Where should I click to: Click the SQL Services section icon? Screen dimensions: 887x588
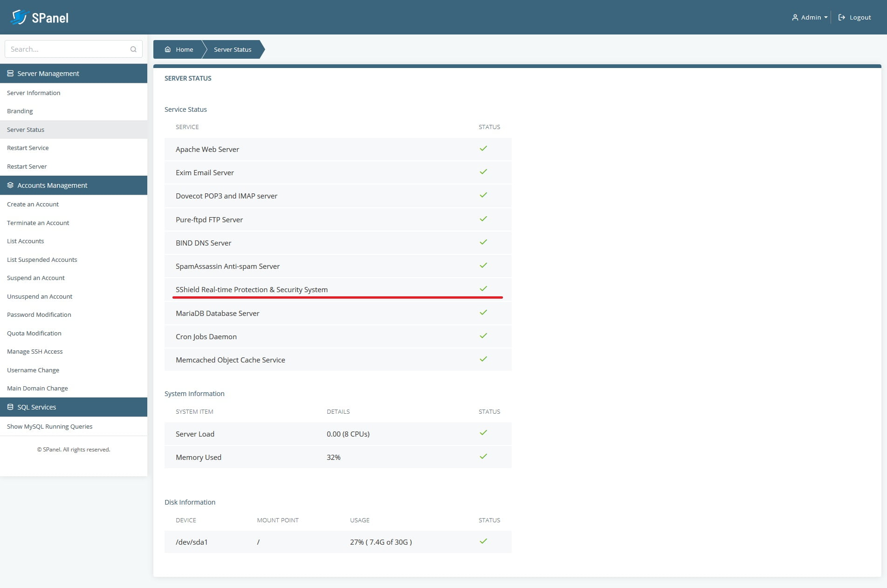click(10, 407)
